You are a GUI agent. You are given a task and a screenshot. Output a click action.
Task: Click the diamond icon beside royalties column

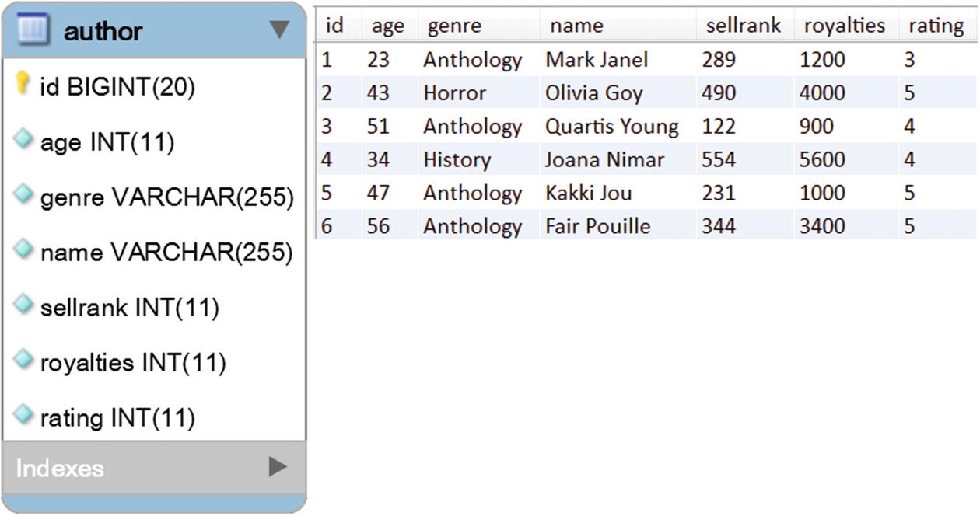[x=24, y=359]
